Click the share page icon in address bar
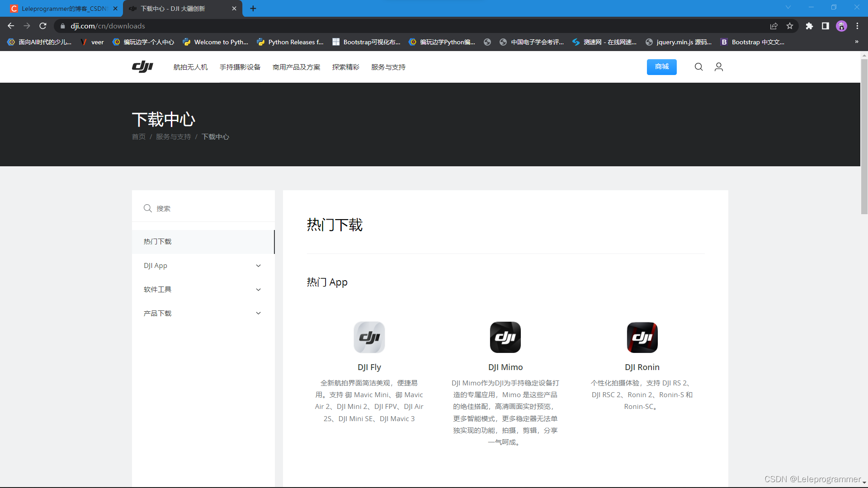The height and width of the screenshot is (488, 868). 774,26
